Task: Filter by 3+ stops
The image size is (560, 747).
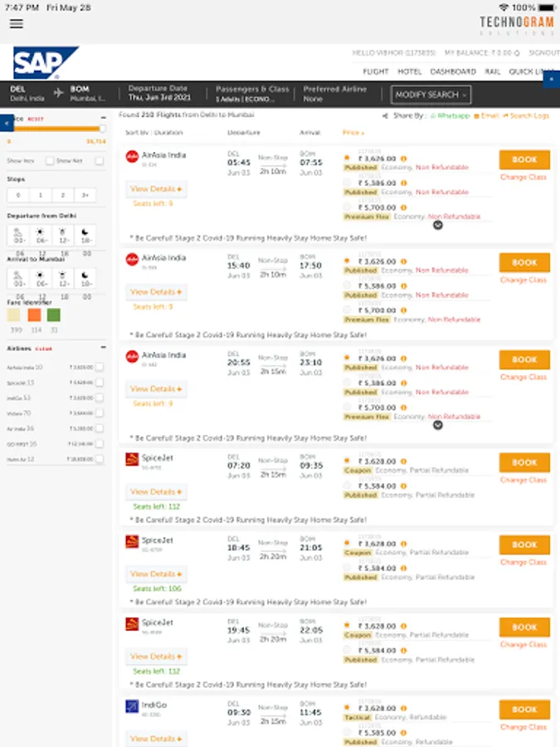Action: (x=85, y=195)
